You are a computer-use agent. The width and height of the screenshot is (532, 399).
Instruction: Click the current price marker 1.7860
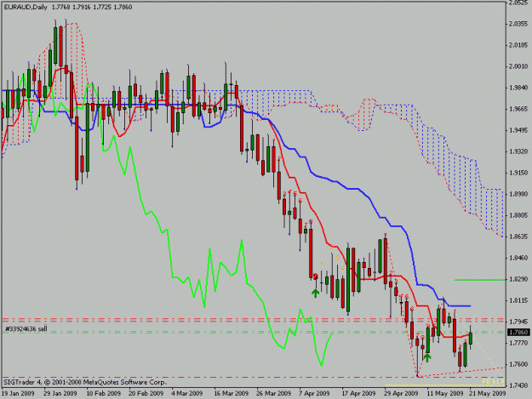point(518,333)
